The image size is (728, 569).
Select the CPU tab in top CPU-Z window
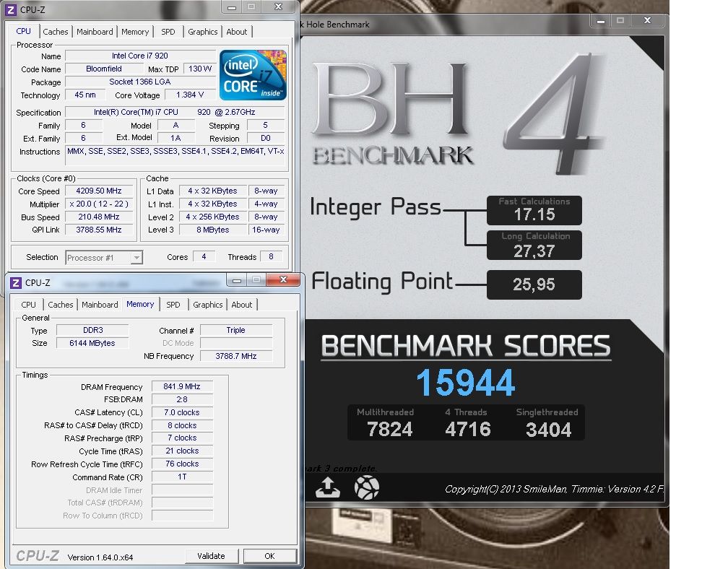coord(24,31)
